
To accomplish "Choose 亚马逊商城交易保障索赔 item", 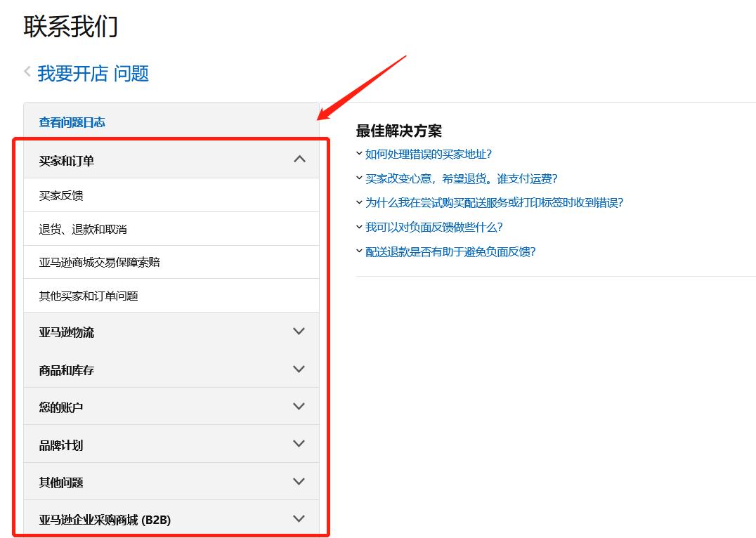I will point(99,262).
